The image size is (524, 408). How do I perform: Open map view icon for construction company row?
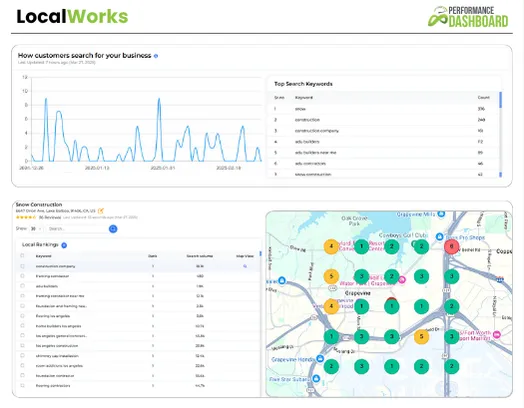245,266
